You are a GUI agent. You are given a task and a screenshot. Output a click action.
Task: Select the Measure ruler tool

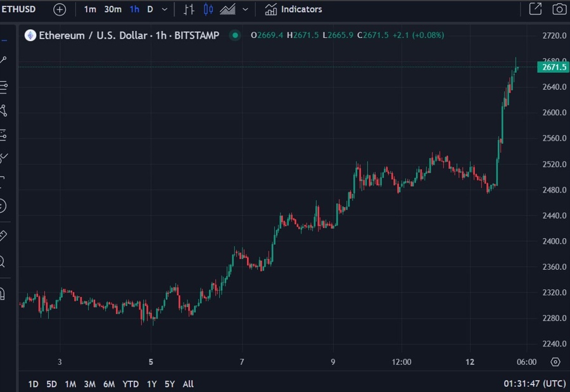point(3,236)
